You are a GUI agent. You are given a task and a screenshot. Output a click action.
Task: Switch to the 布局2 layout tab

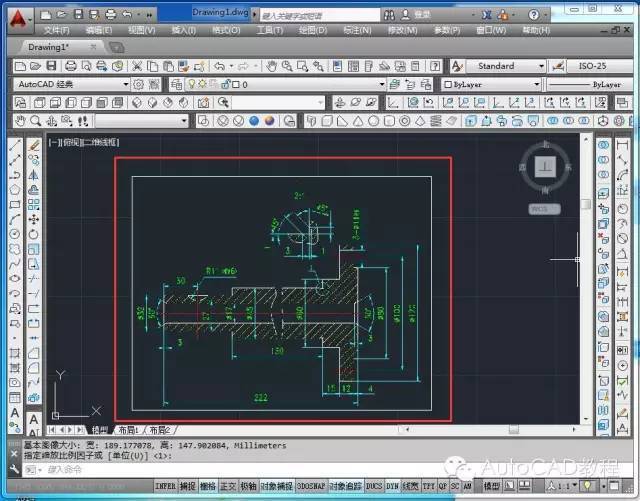coord(160,430)
